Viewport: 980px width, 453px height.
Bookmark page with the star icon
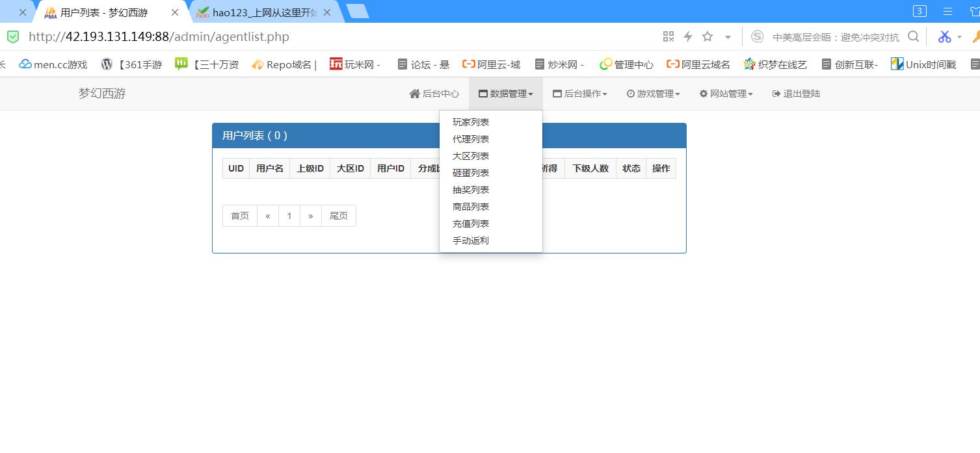[708, 36]
